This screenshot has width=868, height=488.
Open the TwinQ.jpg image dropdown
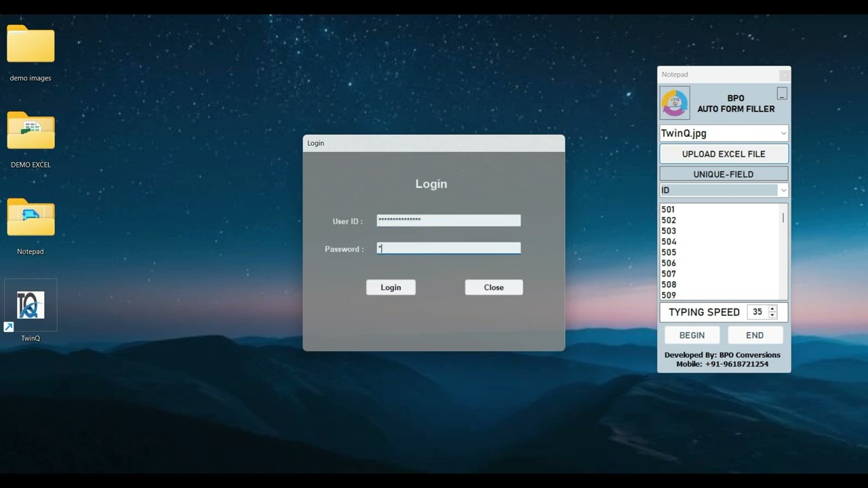pyautogui.click(x=783, y=134)
